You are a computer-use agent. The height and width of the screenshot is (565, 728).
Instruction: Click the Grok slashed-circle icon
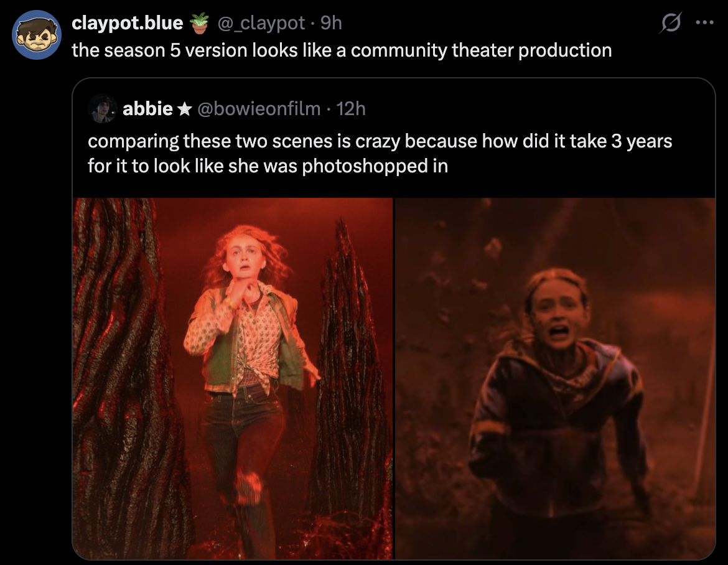[670, 23]
